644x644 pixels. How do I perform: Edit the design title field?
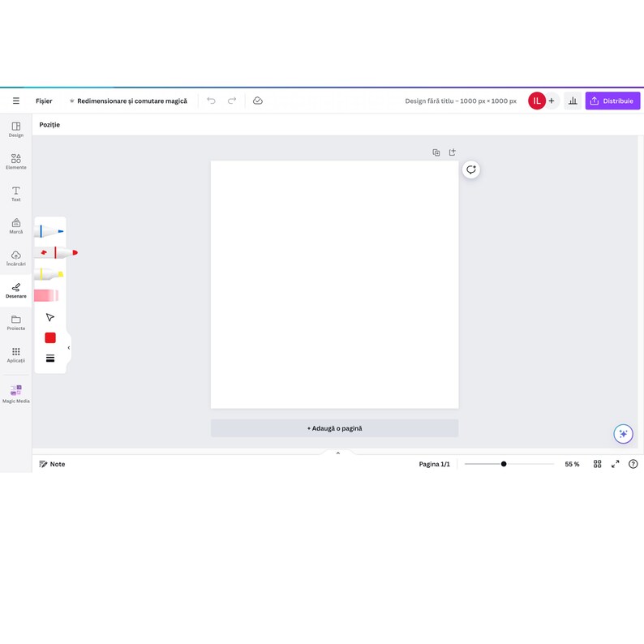pyautogui.click(x=461, y=101)
